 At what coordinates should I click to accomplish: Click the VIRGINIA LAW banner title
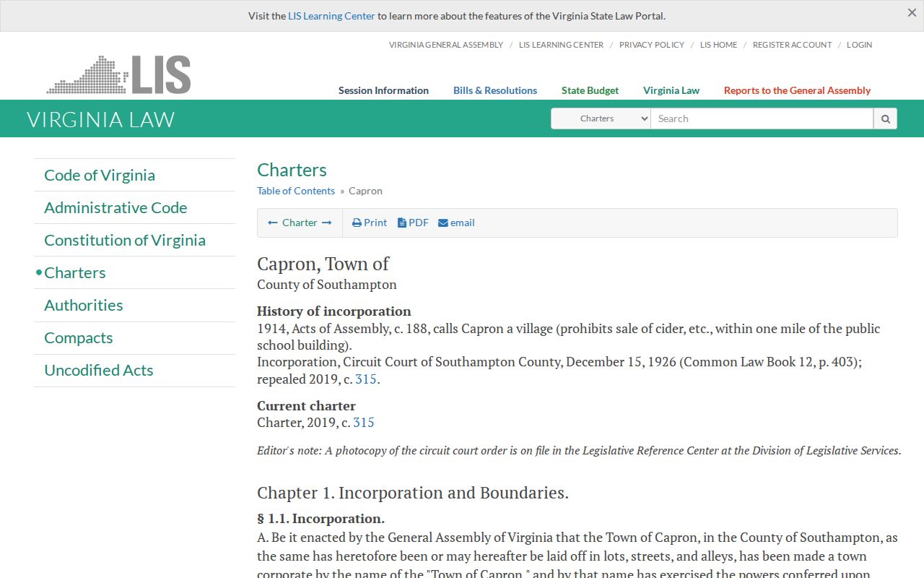(x=101, y=119)
